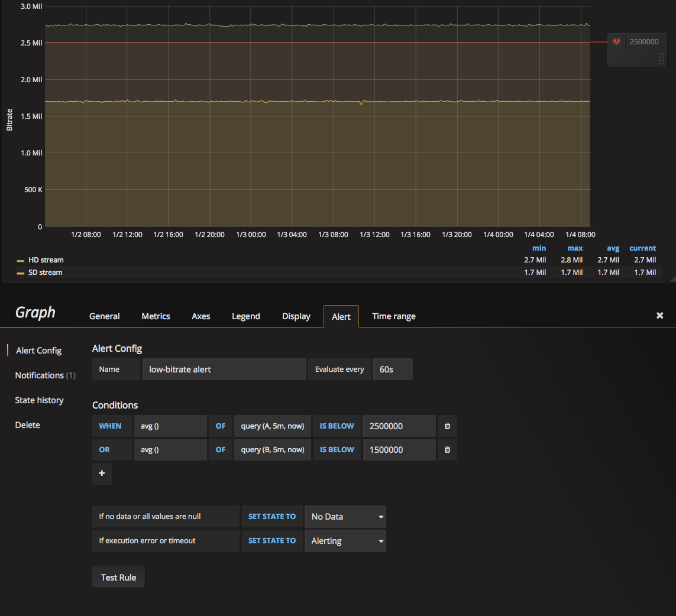Image resolution: width=676 pixels, height=616 pixels.
Task: Click the SD stream legend color swatch
Action: pyautogui.click(x=20, y=273)
